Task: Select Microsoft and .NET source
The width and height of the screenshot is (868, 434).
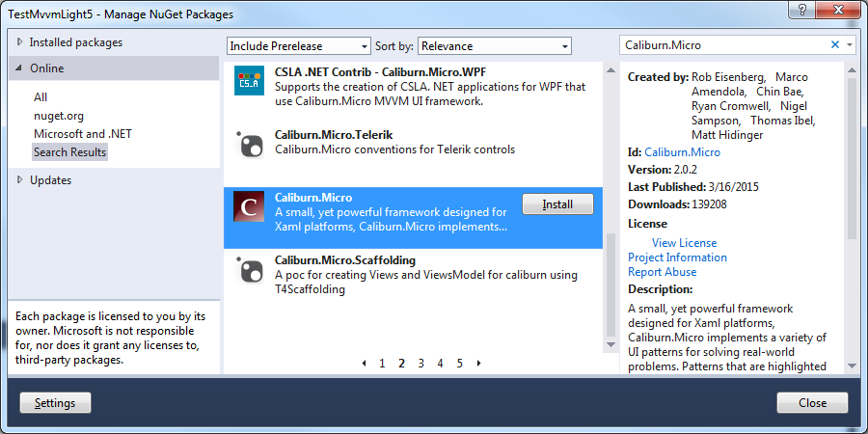Action: point(83,133)
